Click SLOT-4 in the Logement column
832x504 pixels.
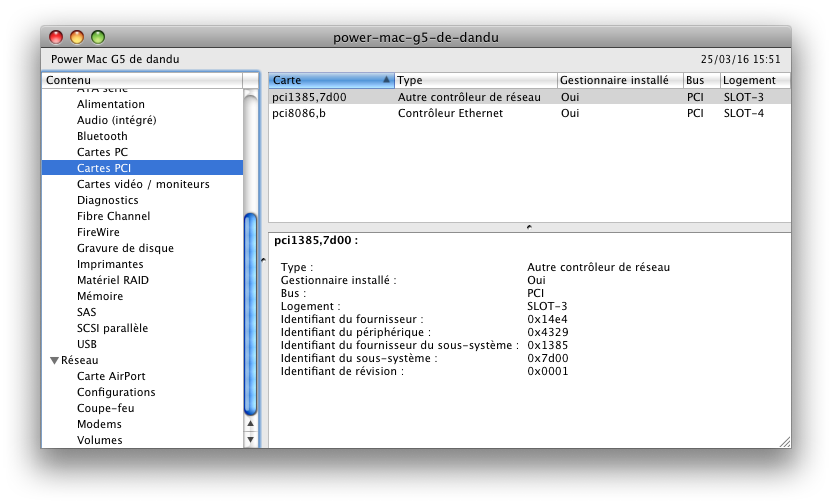coord(744,113)
